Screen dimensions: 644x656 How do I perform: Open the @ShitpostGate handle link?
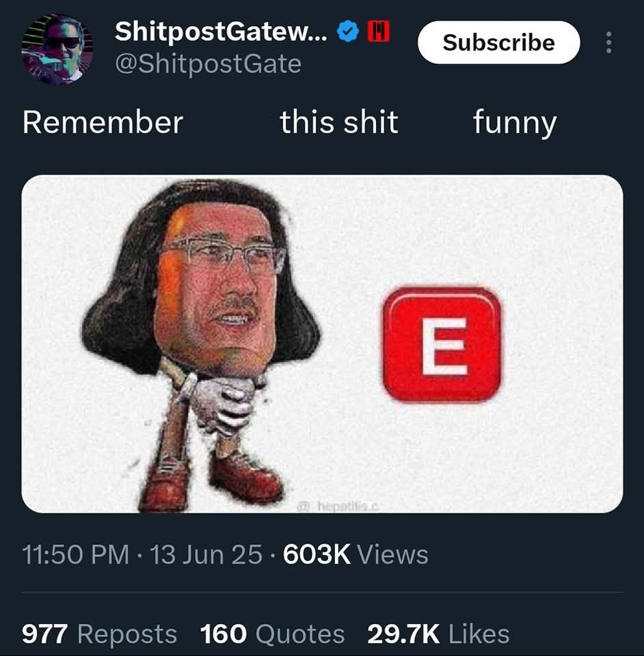pos(208,64)
